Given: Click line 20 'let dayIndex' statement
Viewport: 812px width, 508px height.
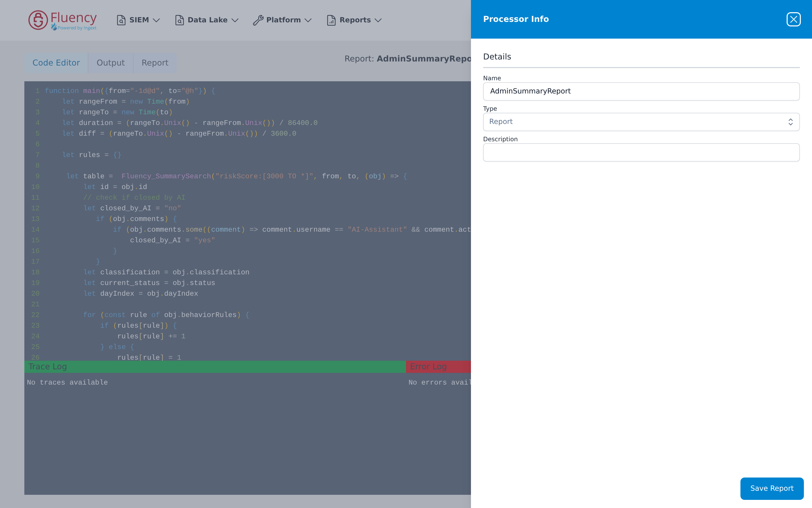Looking at the screenshot, I should coord(141,294).
